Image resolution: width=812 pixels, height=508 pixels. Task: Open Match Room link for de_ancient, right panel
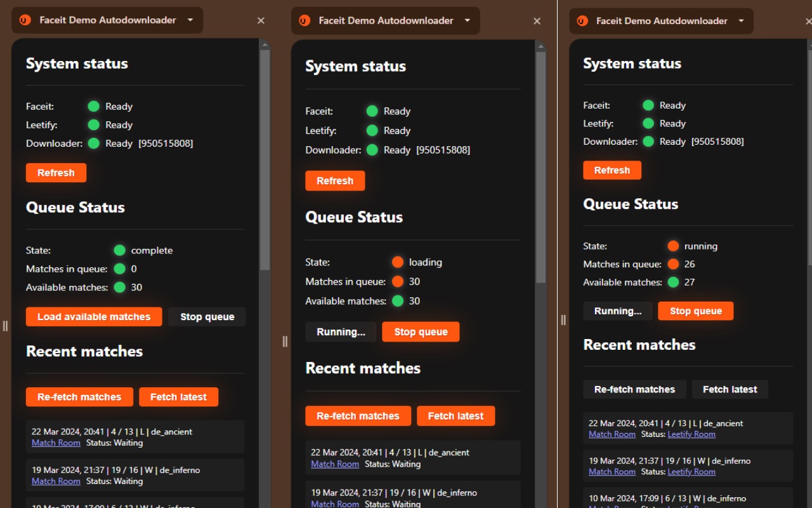612,434
